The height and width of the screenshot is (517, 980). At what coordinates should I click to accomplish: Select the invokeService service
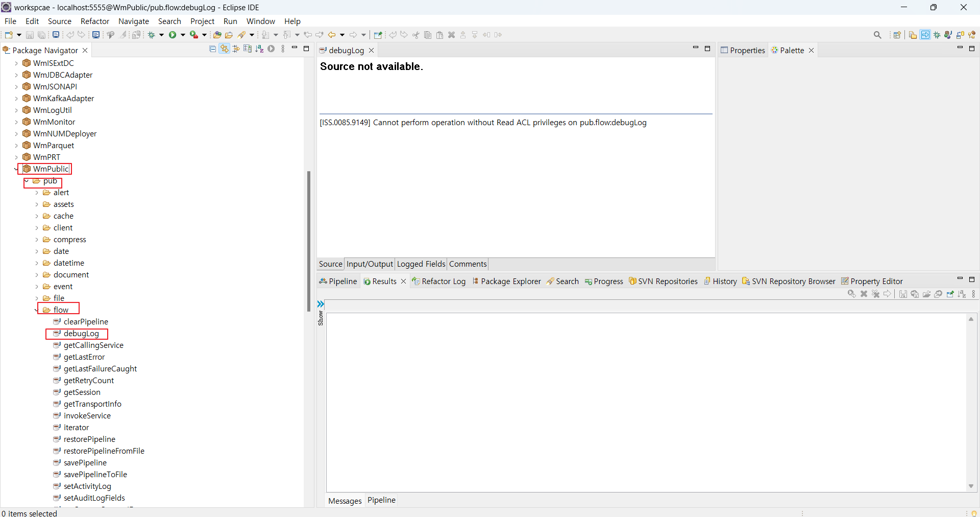click(x=87, y=416)
